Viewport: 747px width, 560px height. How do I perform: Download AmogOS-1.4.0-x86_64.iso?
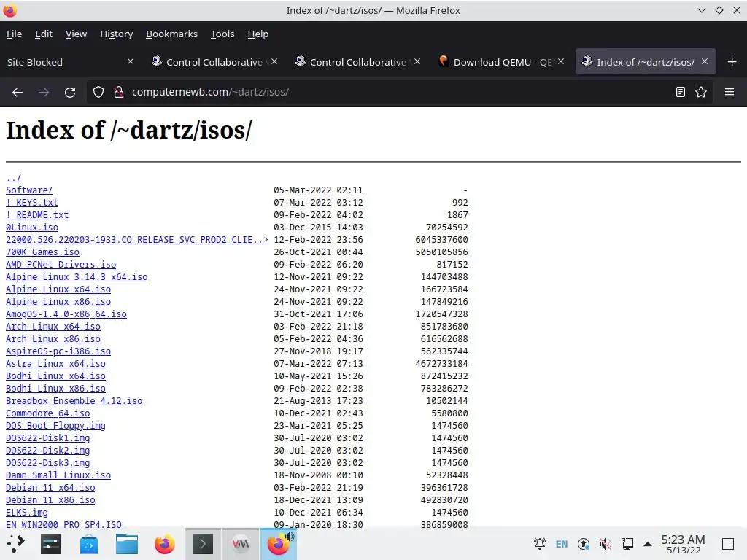[x=66, y=314]
